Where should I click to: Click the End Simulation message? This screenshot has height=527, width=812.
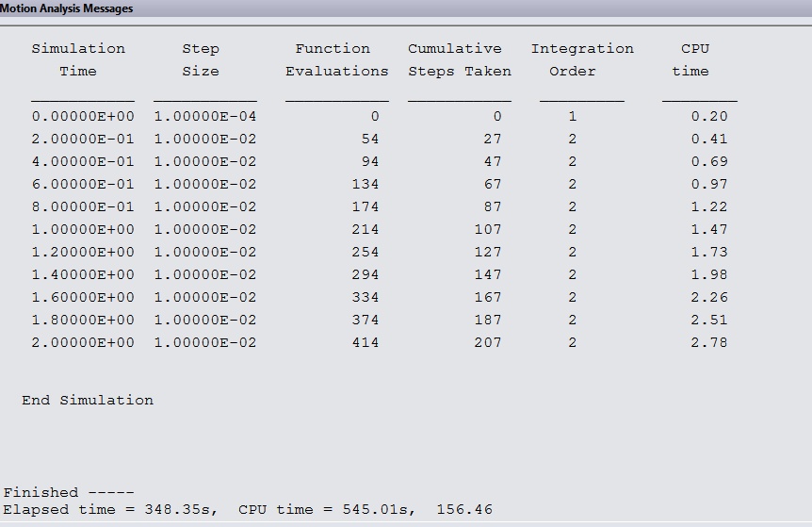coord(88,400)
